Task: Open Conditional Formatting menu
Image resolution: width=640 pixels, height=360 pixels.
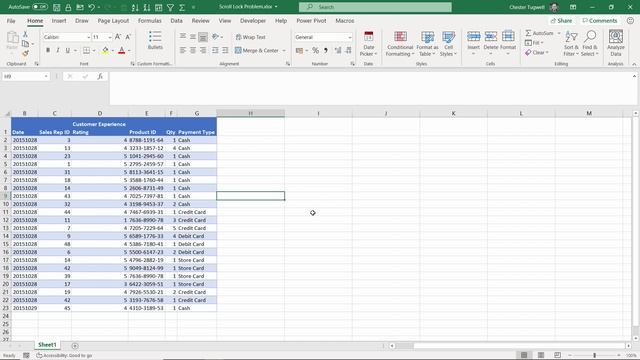Action: tap(400, 44)
